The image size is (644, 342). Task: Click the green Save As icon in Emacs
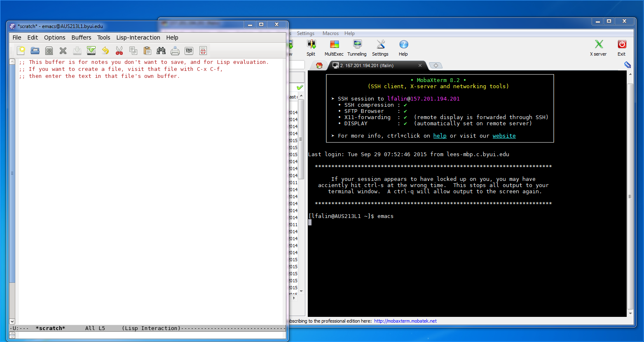click(x=91, y=51)
